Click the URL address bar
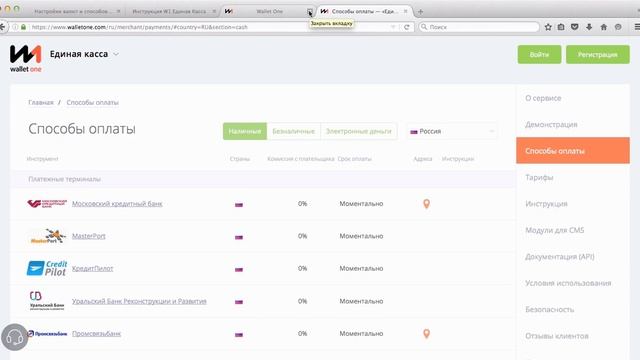Viewport: 640px width, 360px height. [x=208, y=27]
